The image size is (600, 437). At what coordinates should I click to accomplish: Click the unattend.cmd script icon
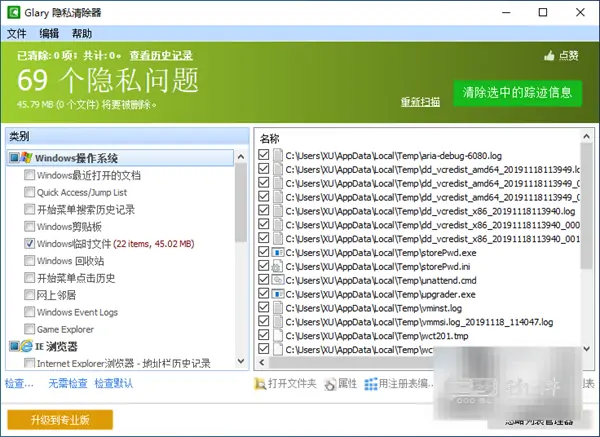[278, 280]
